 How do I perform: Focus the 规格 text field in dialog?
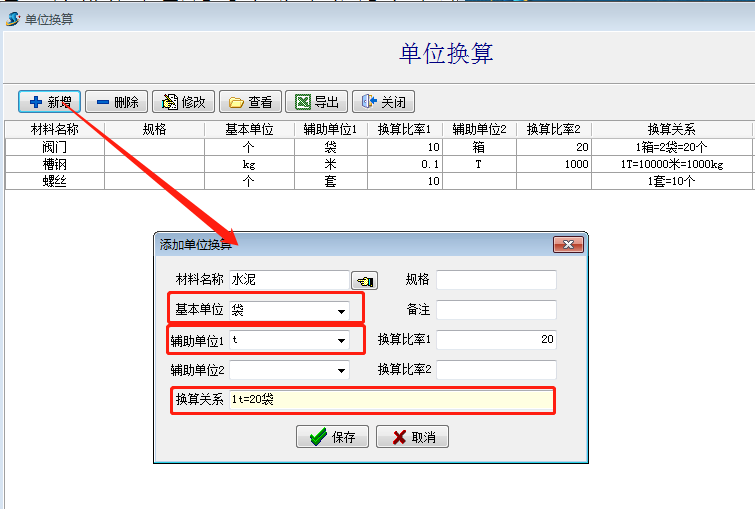coord(495,280)
